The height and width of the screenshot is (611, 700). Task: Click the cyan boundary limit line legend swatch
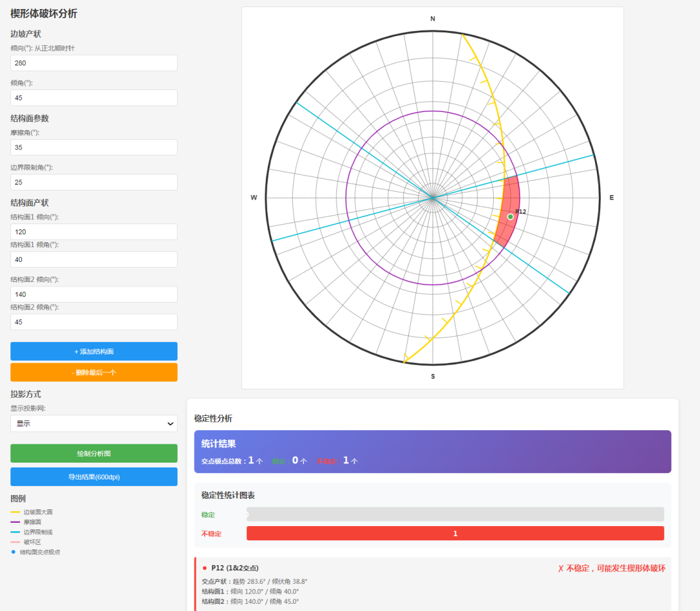click(16, 532)
